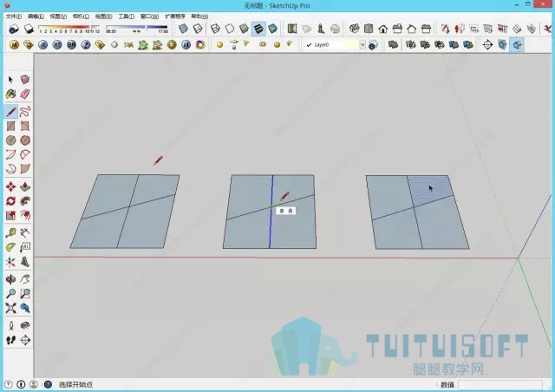Switch to Shaded With Textures style
The width and height of the screenshot is (555, 392).
[258, 29]
